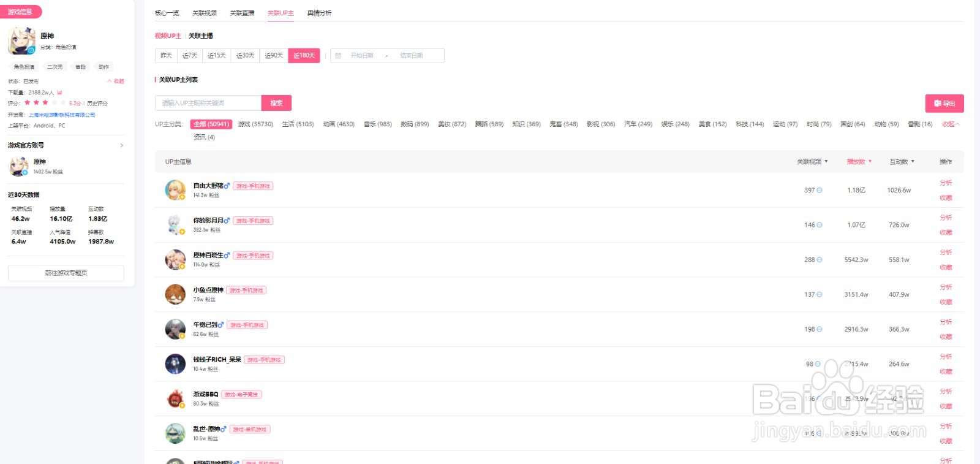
Task: Click 前往游戏专题页 button
Action: (x=66, y=273)
